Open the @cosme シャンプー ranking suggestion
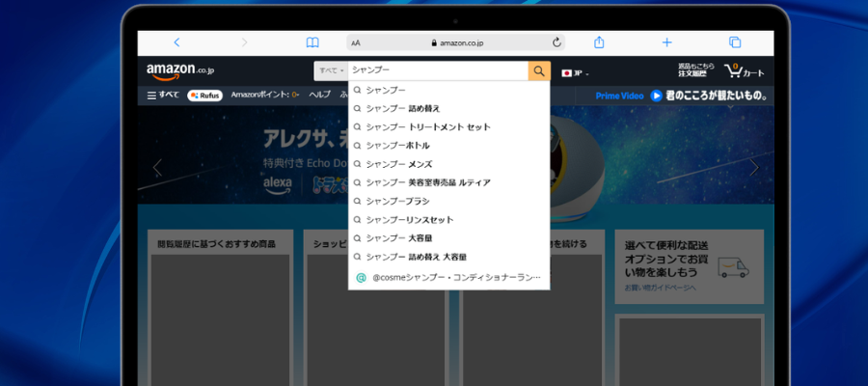The image size is (868, 386). point(448,278)
